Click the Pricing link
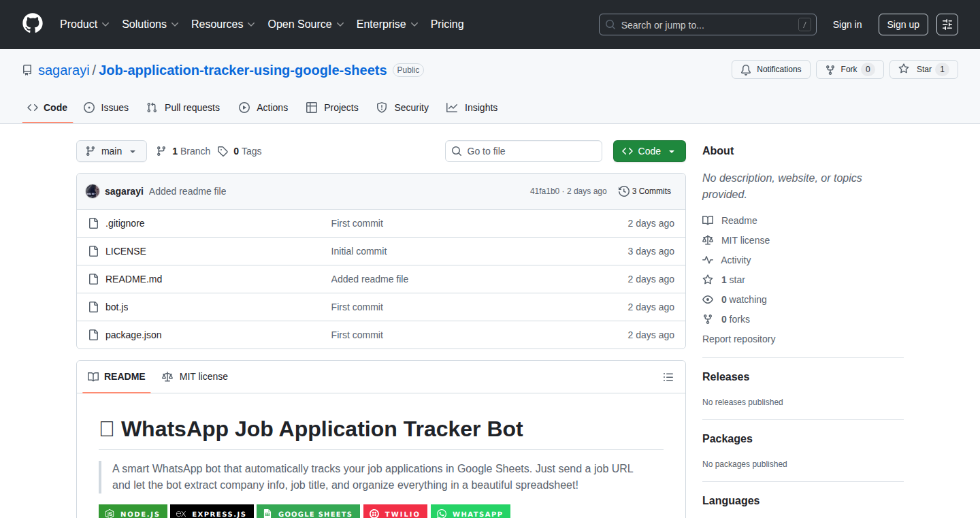Screen dimensions: 980x518 tap(447, 25)
